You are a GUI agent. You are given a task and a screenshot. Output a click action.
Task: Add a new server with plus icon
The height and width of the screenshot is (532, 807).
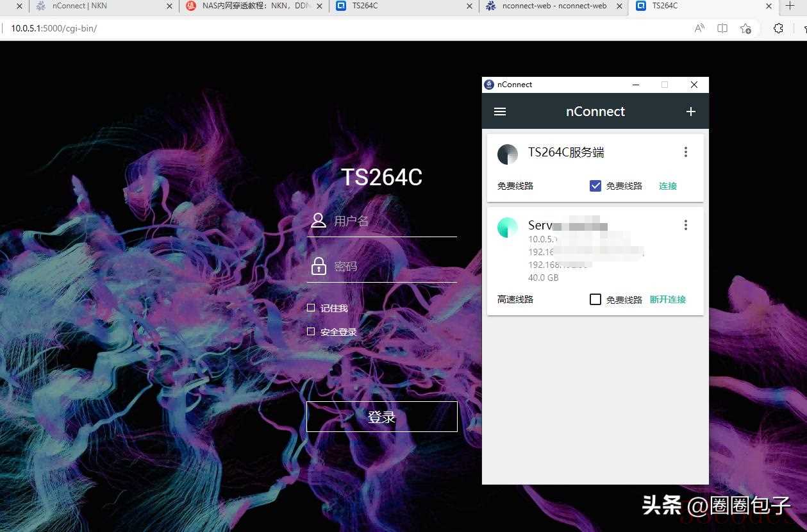[691, 112]
